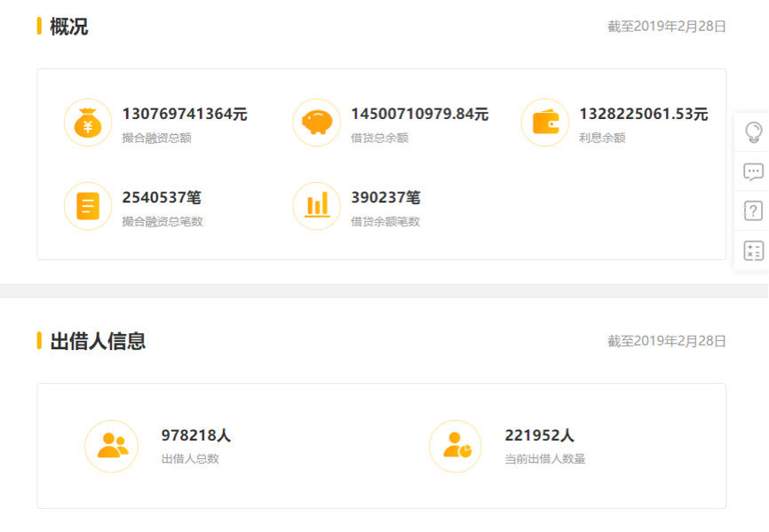Image resolution: width=769 pixels, height=532 pixels.
Task: Select the piggy bank icon for 借贷总余额
Action: [316, 123]
